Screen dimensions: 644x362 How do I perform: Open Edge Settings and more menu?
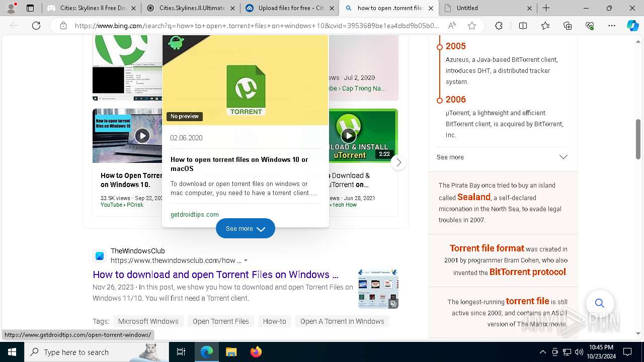611,26
